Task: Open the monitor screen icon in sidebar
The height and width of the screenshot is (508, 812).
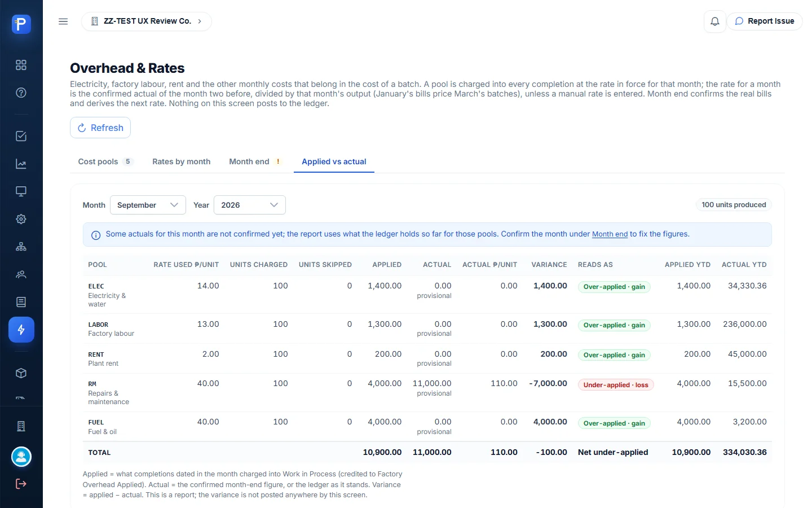Action: (x=21, y=191)
